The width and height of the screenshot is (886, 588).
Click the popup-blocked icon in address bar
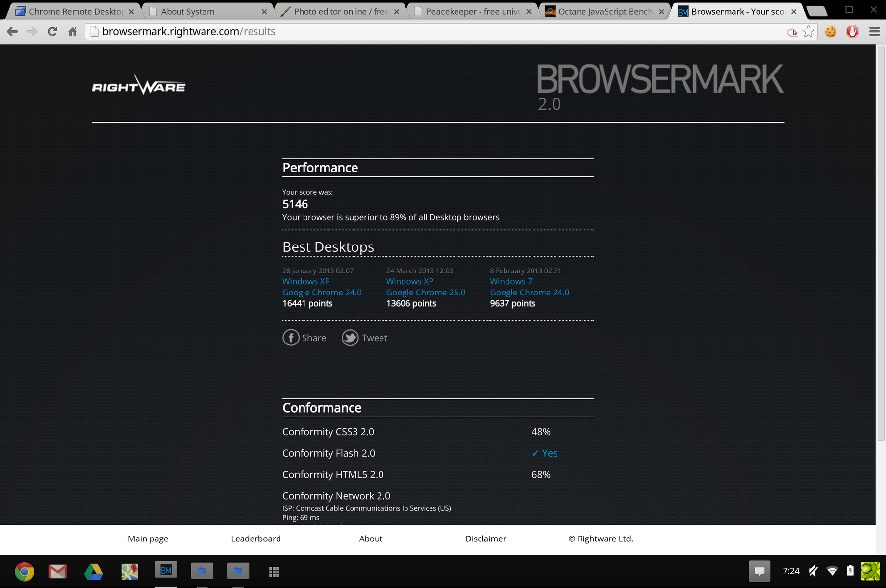pyautogui.click(x=792, y=32)
